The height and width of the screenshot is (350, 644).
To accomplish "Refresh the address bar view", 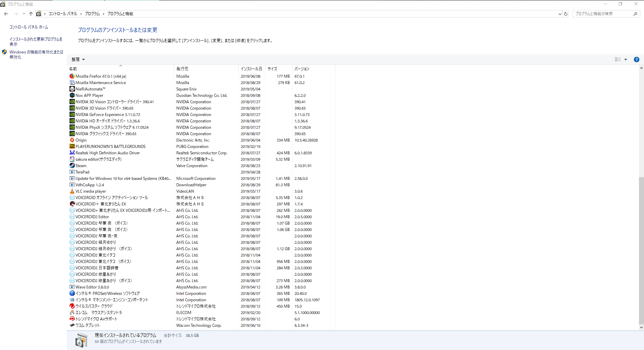I will pos(566,14).
